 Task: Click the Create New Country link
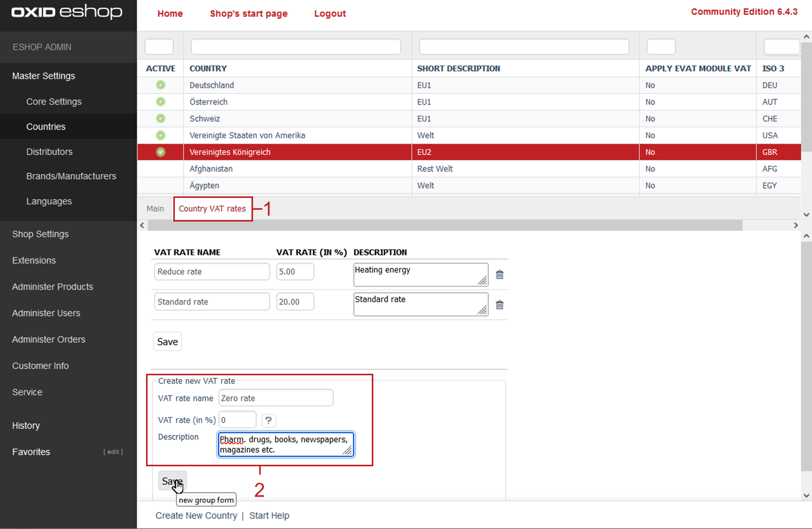(196, 516)
